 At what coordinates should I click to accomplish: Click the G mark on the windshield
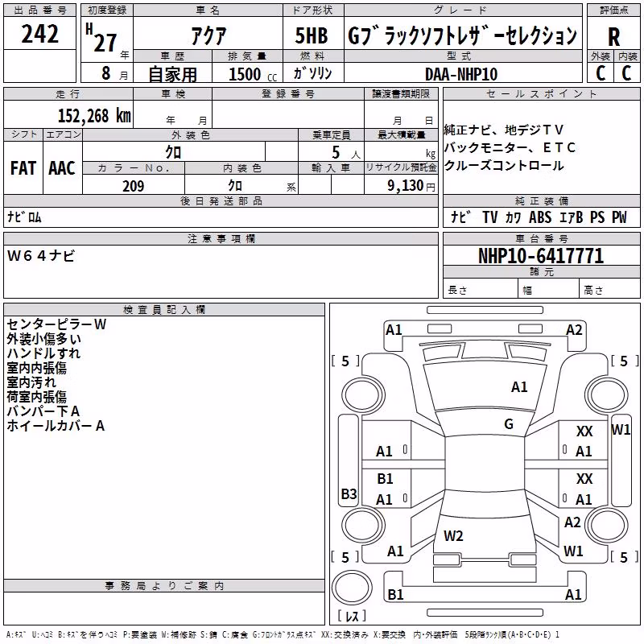509,424
